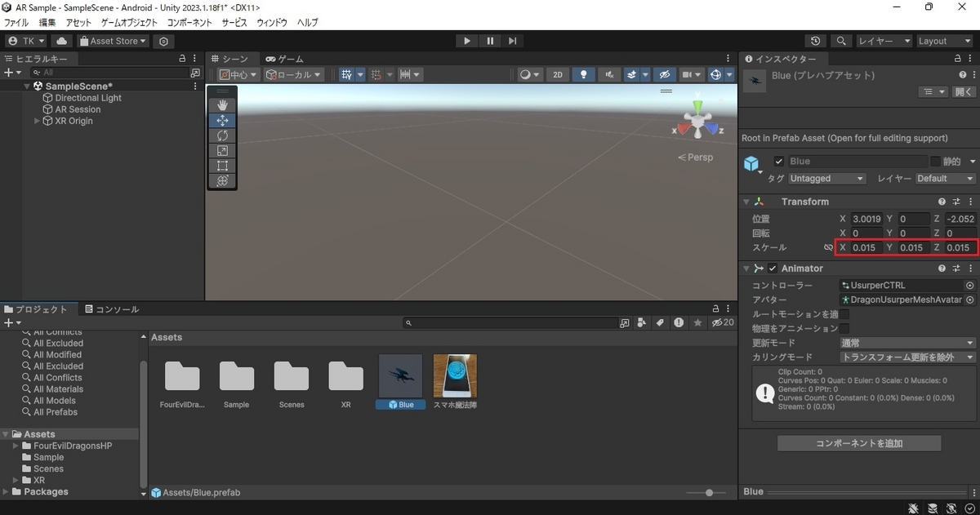
Task: Click the 開く open prefab button
Action: point(964,92)
